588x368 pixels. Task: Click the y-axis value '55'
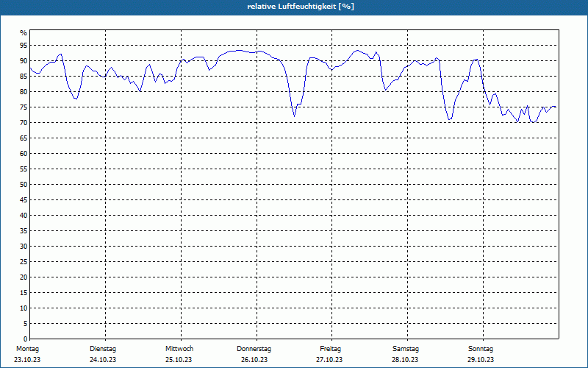point(24,169)
